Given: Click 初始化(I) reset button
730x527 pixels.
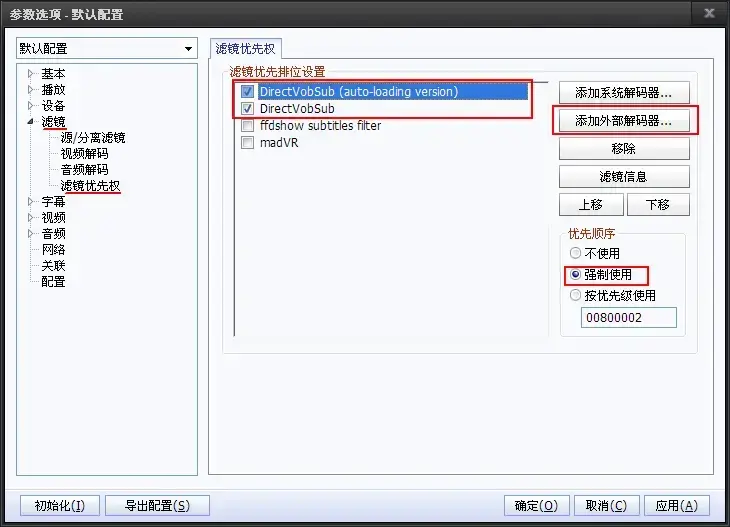Looking at the screenshot, I should tap(60, 506).
